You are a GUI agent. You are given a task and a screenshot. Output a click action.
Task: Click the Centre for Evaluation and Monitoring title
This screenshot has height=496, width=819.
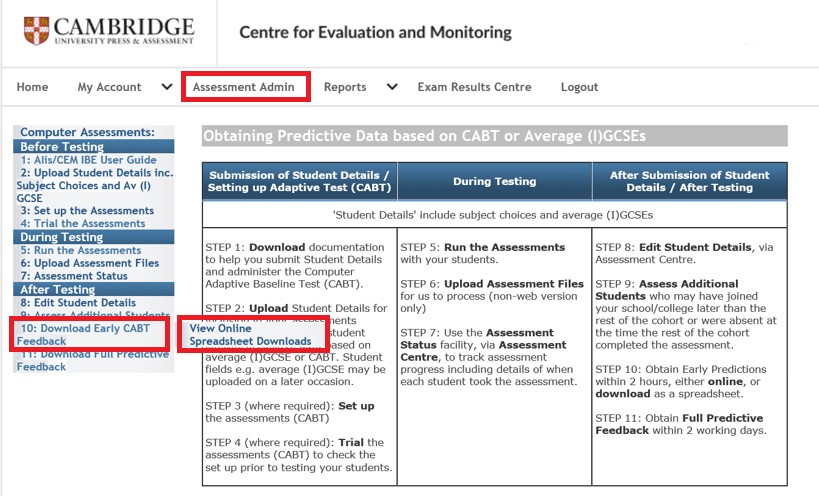tap(376, 32)
